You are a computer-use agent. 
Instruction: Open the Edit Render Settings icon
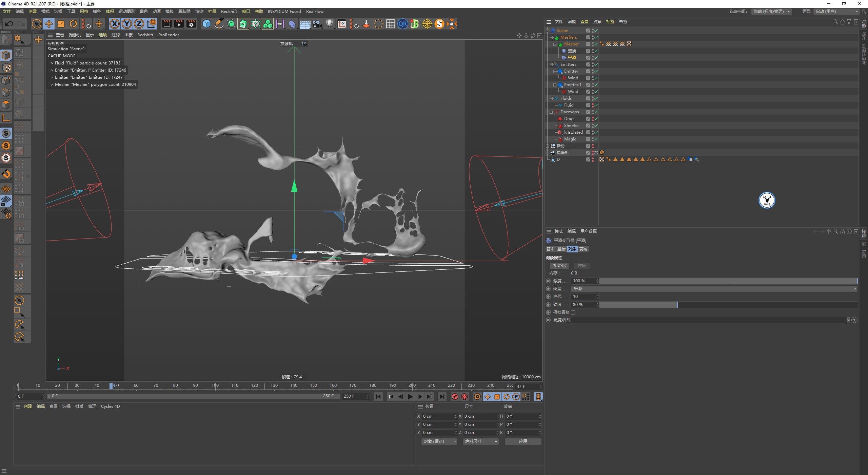pos(191,24)
